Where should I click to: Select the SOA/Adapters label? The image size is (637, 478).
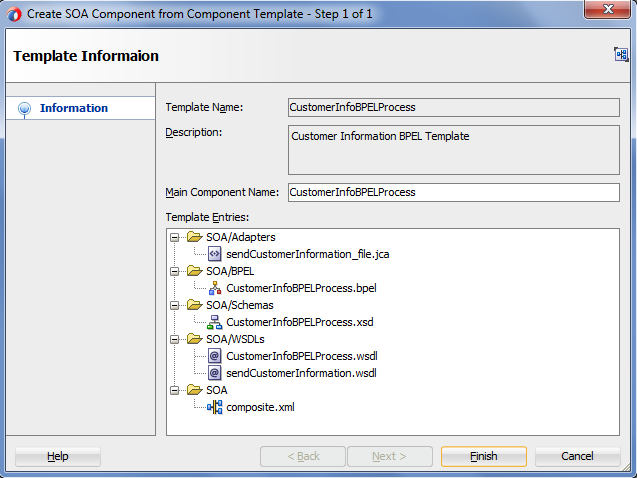(240, 237)
